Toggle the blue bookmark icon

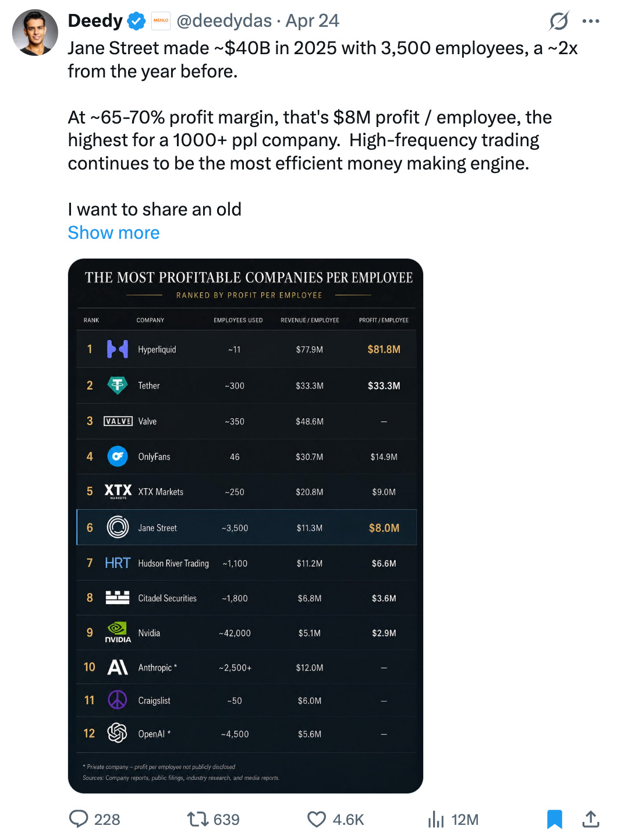(555, 819)
